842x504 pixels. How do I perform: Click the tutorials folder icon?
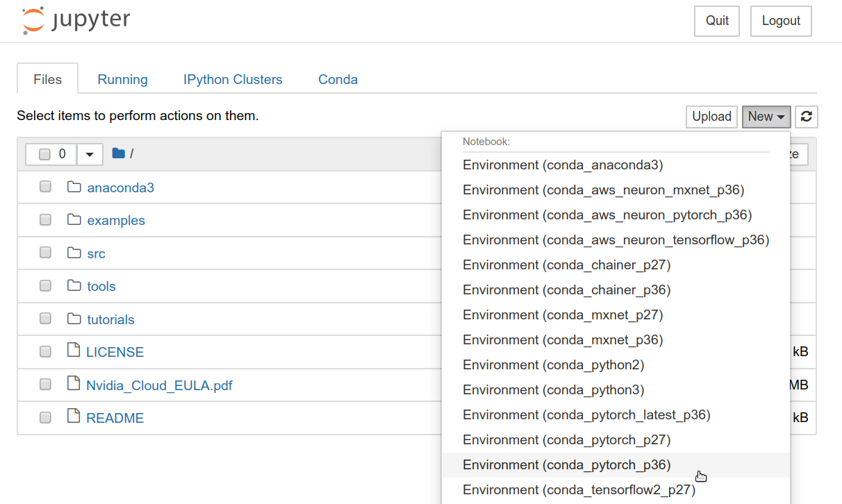point(74,319)
